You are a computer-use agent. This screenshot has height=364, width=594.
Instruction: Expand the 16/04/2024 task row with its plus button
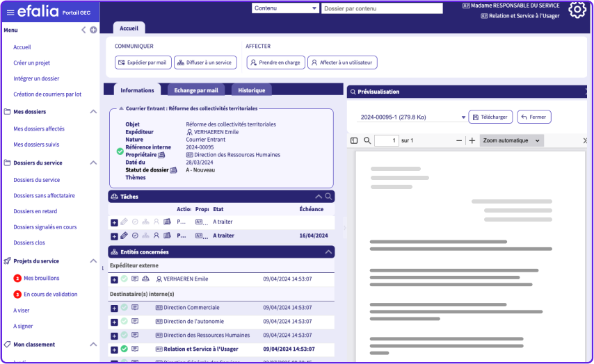tap(114, 236)
